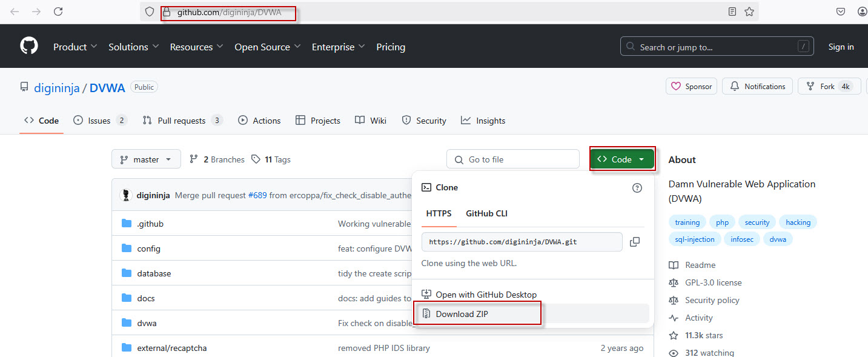Viewport: 868px width, 357px height.
Task: Click the Go to file search box
Action: 513,159
